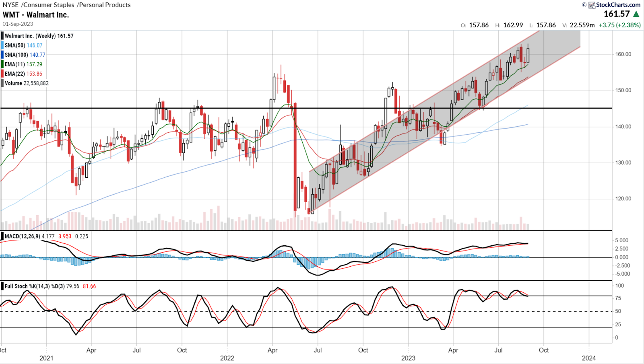Click the high value H: 162.99
Image resolution: width=644 pixels, height=364 pixels.
click(x=509, y=25)
